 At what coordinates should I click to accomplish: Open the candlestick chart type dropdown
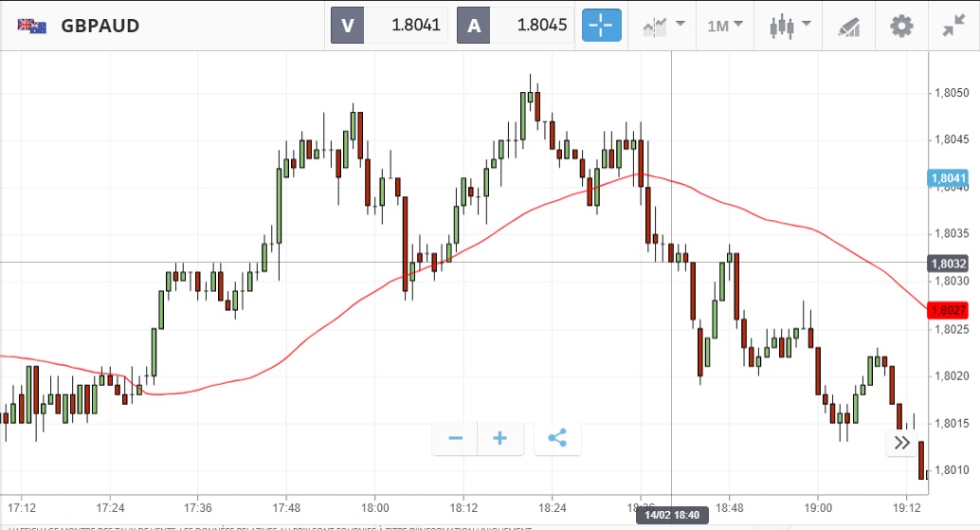789,26
